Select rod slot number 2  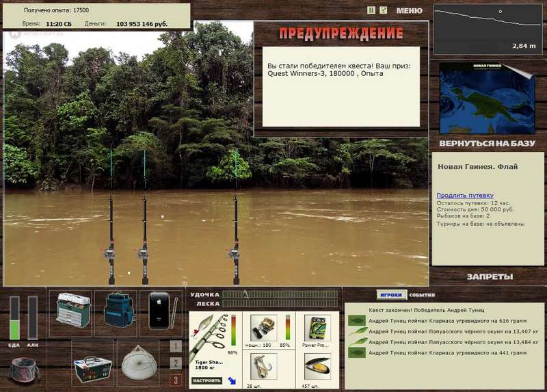click(x=176, y=363)
